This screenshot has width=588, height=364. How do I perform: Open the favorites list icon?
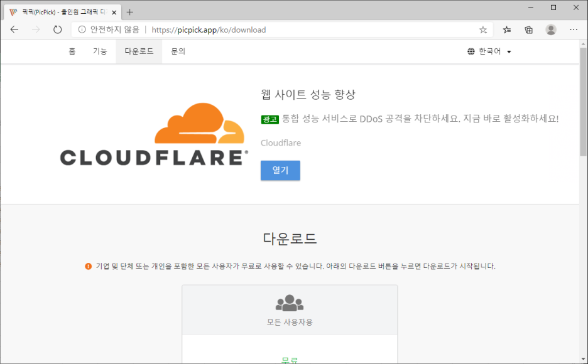(506, 30)
